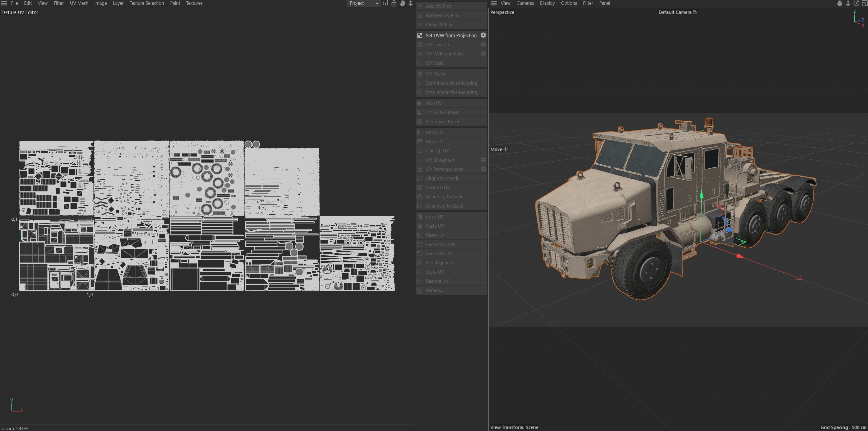
Task: Click the Set UVW from Projection icon
Action: (420, 35)
